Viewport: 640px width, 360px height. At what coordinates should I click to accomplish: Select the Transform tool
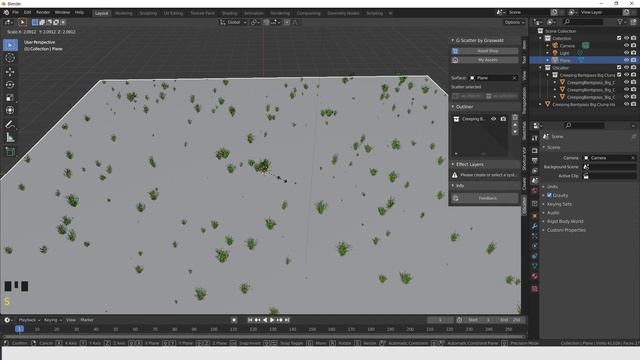[10, 110]
